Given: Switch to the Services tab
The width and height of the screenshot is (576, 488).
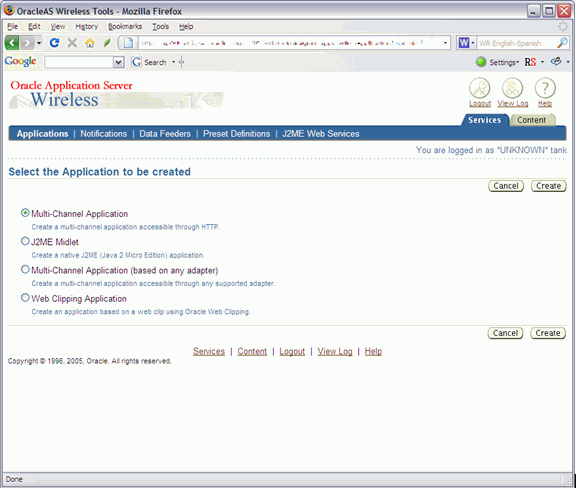Looking at the screenshot, I should pyautogui.click(x=485, y=120).
